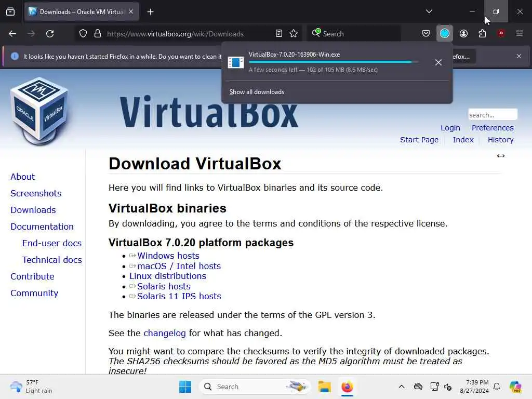The width and height of the screenshot is (532, 399).
Task: Click the Solaris hosts link
Action: pos(164,286)
